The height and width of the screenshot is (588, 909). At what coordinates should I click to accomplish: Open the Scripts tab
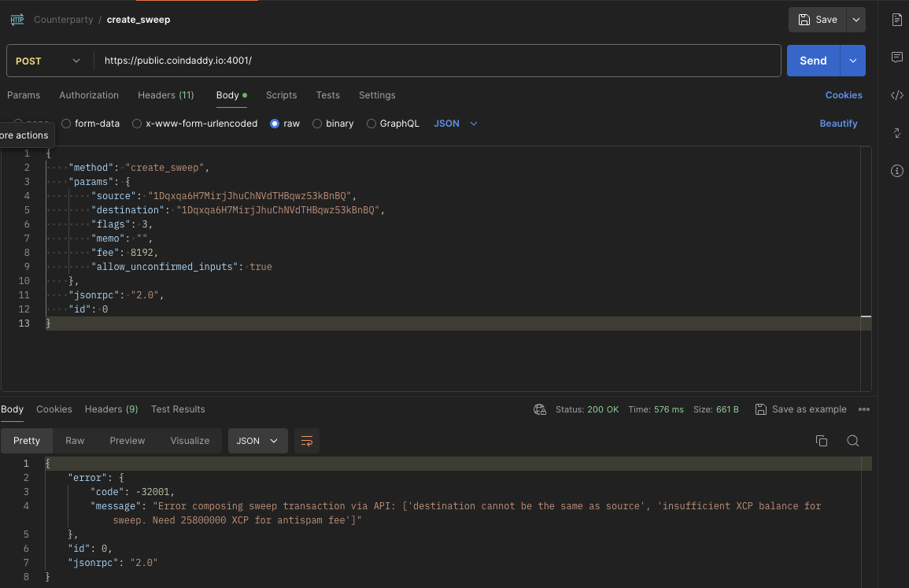pos(281,95)
